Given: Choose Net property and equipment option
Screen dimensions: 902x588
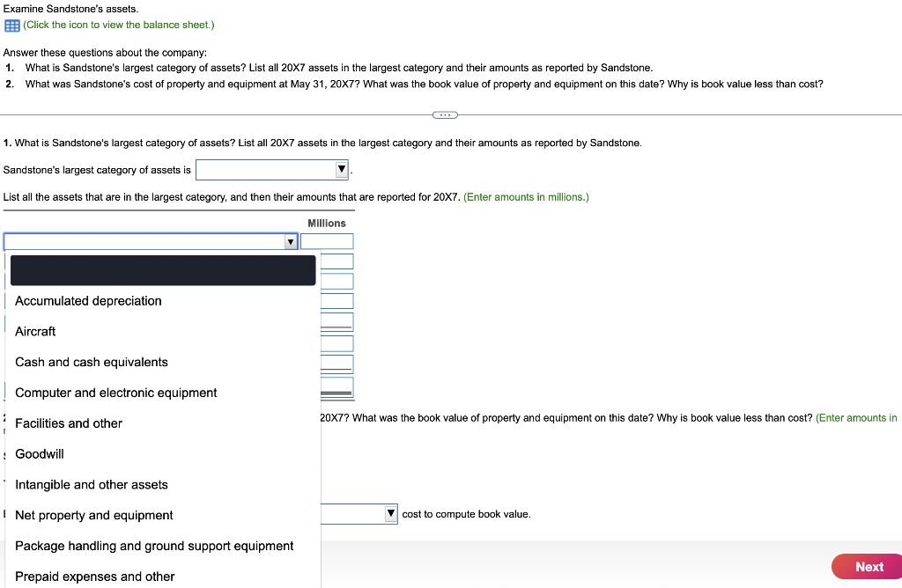Looking at the screenshot, I should (x=163, y=515).
